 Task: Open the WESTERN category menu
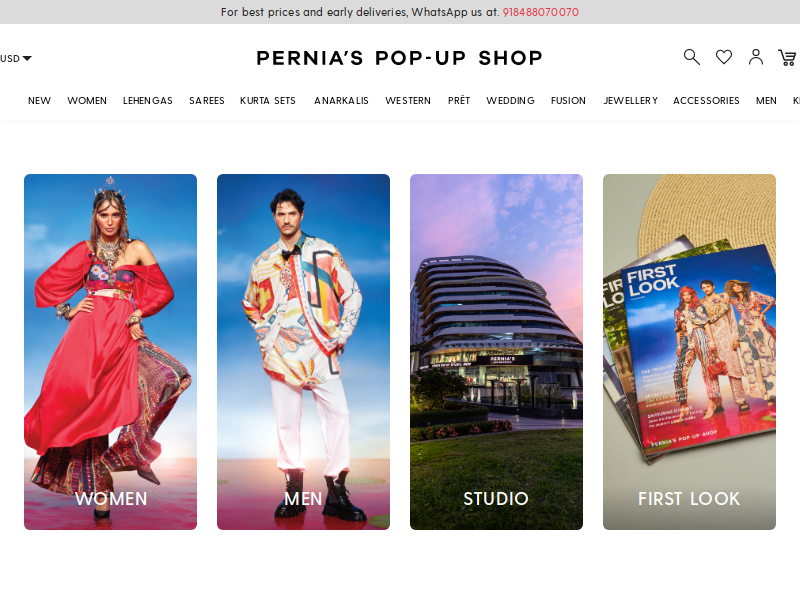coord(408,101)
